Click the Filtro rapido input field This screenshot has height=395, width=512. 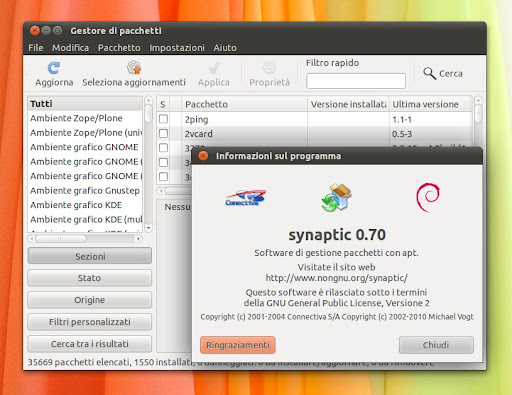tap(356, 81)
